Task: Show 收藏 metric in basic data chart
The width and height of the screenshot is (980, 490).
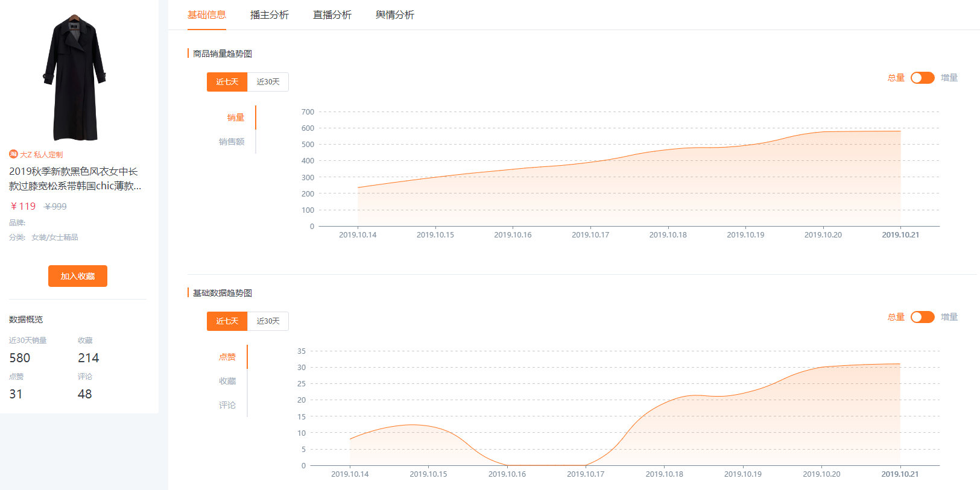Action: pyautogui.click(x=227, y=381)
